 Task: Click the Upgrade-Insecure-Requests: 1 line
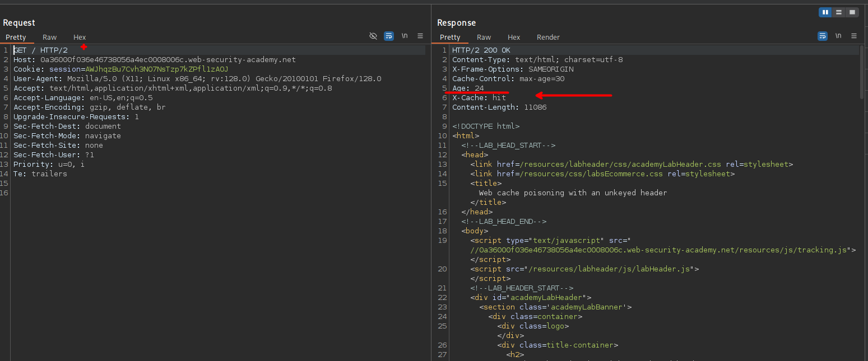76,117
